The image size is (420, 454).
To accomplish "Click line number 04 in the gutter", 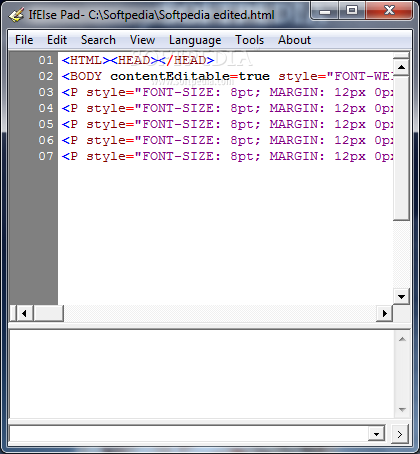I will [46, 108].
